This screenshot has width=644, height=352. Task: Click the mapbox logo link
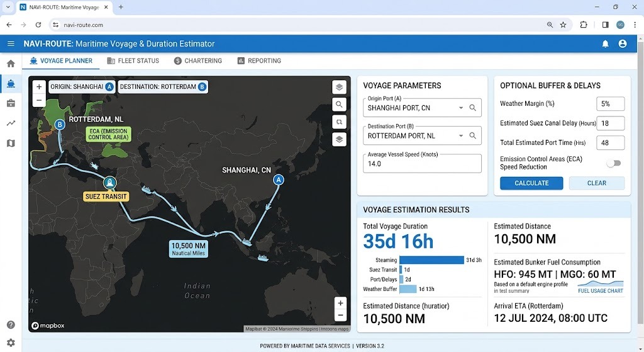48,326
